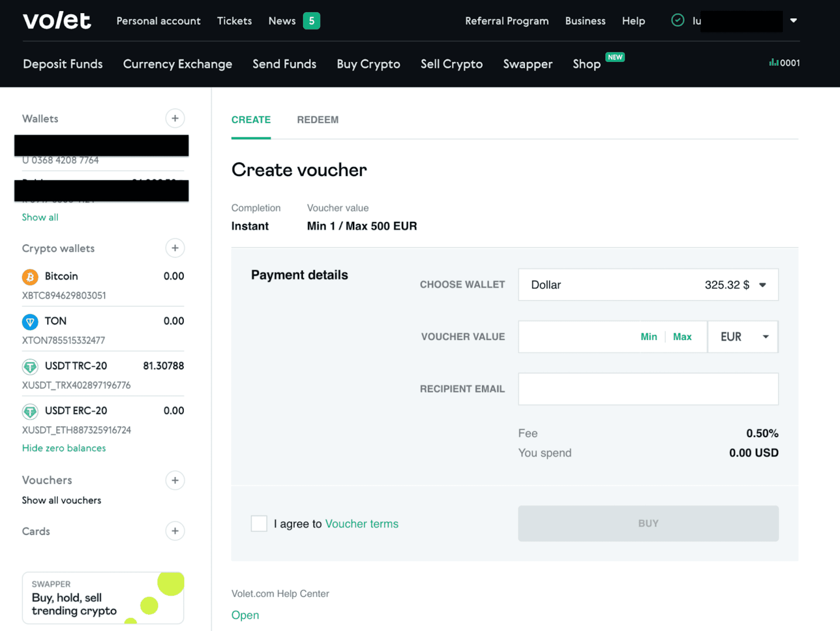The width and height of the screenshot is (840, 631).
Task: Check the Voucher terms agreement checkbox
Action: click(259, 523)
